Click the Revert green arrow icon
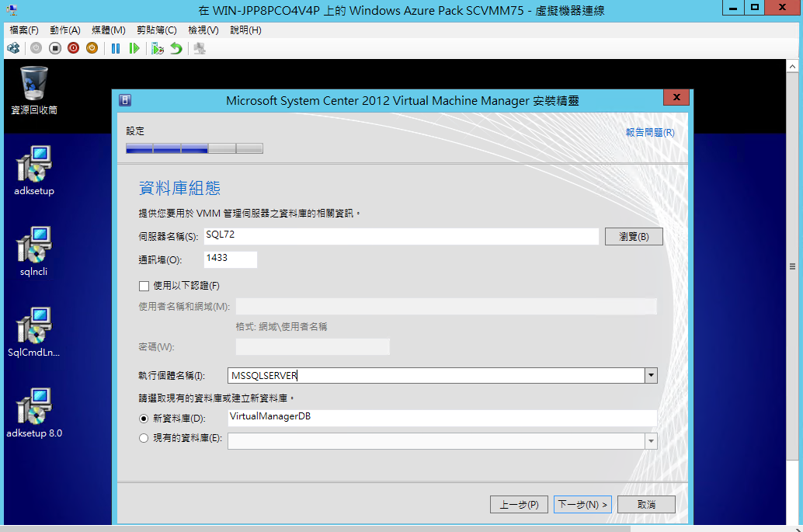The image size is (803, 532). tap(176, 48)
